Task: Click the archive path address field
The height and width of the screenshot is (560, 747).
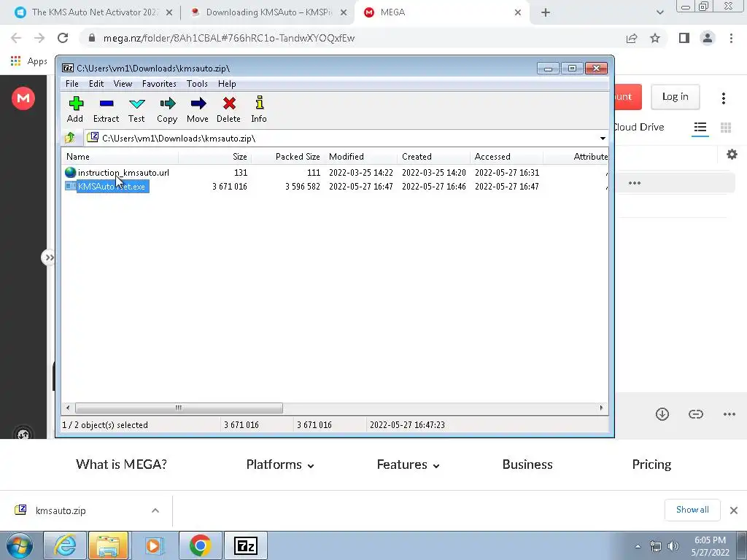Action: 341,138
